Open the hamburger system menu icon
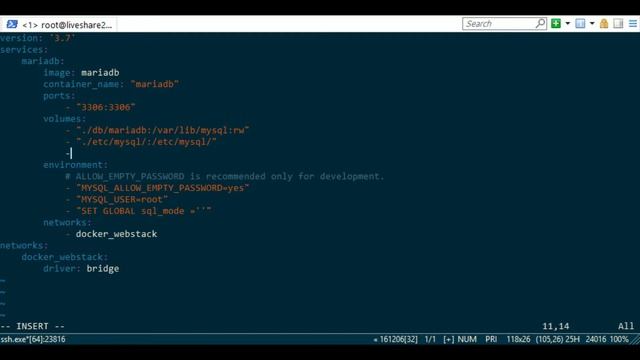 tap(633, 24)
